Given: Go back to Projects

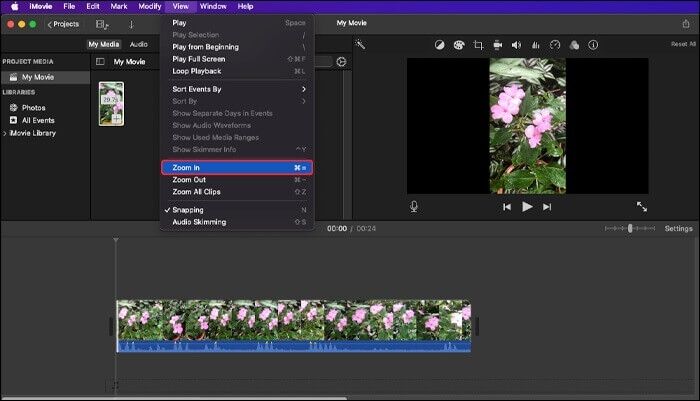Looking at the screenshot, I should point(63,24).
